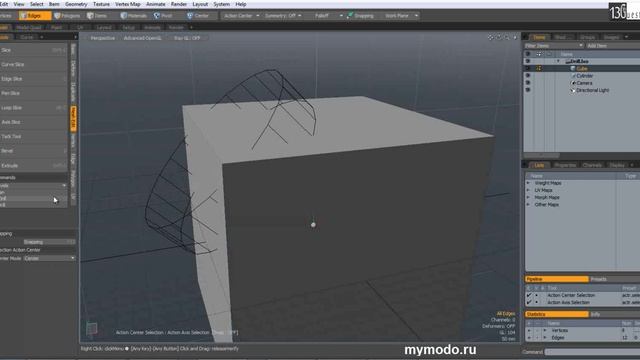Image resolution: width=640 pixels, height=360 pixels.
Task: Open the Texture menu
Action: [101, 4]
